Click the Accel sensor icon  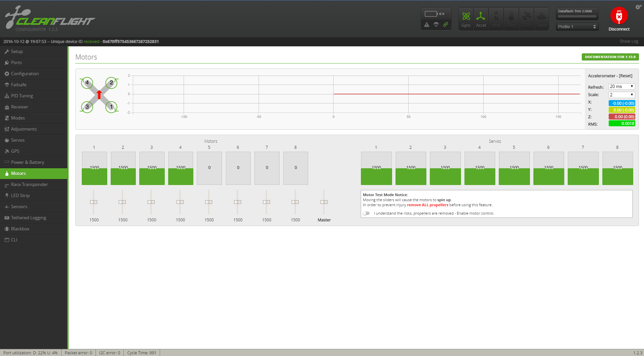[481, 19]
